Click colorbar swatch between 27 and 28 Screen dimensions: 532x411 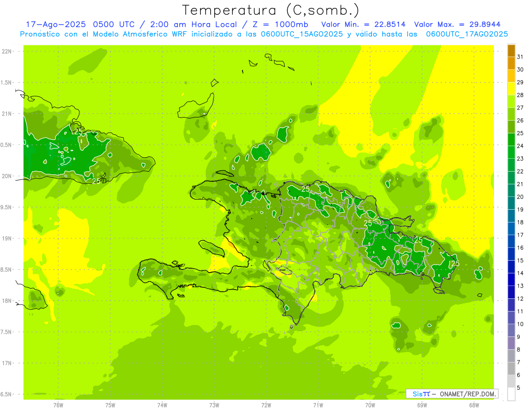tap(511, 102)
